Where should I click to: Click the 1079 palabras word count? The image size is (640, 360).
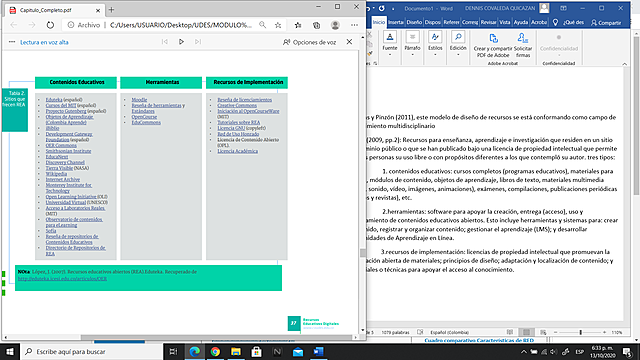[x=395, y=332]
